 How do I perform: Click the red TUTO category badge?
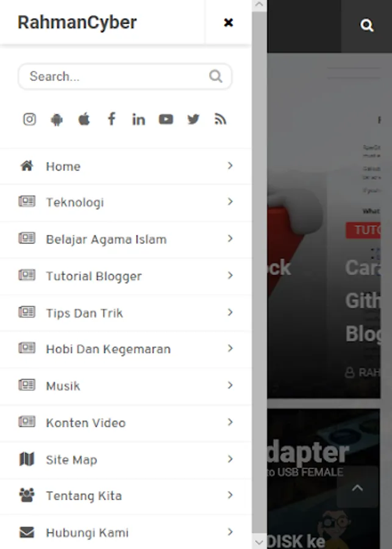363,230
